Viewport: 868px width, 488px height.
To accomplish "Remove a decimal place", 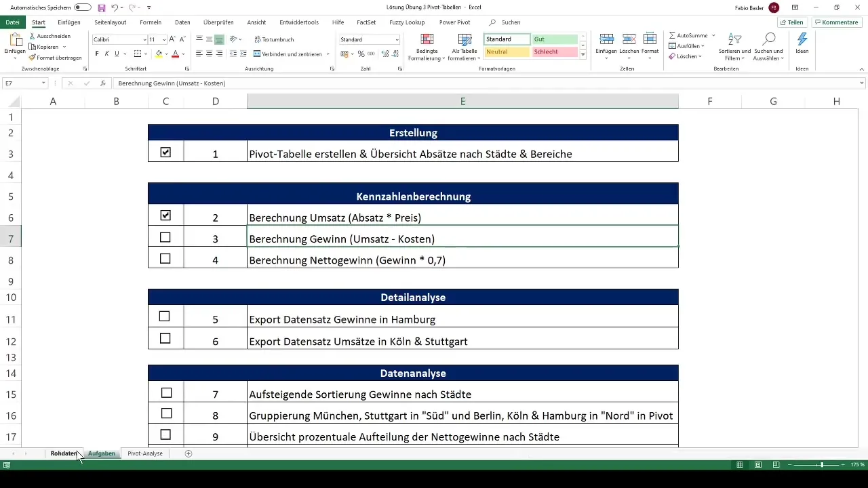I will coord(395,54).
